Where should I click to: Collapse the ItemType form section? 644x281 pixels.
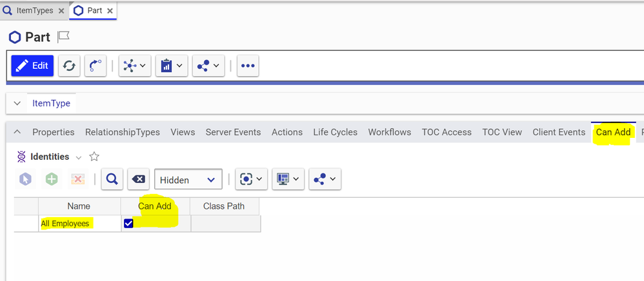(17, 103)
